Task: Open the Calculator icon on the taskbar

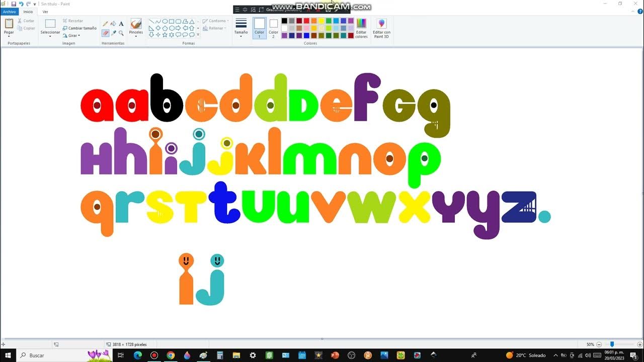Action: pyautogui.click(x=220, y=355)
